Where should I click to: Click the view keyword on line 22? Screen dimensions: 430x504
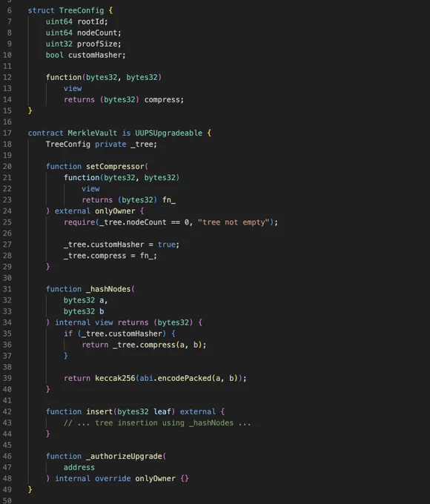point(90,189)
